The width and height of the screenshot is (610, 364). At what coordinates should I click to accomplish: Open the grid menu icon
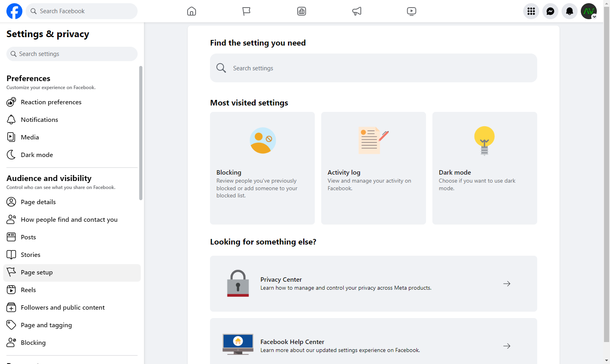(x=531, y=11)
